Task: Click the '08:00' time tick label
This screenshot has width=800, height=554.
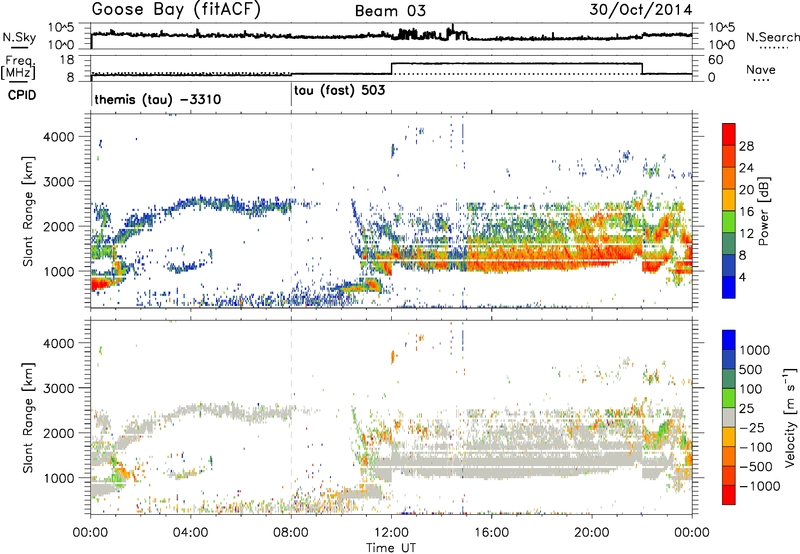Action: click(291, 533)
